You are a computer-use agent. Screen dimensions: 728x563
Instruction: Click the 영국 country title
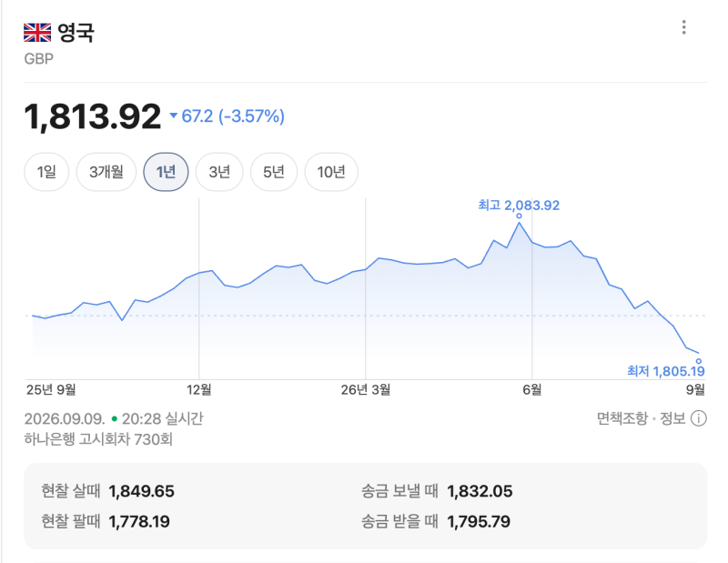[76, 33]
